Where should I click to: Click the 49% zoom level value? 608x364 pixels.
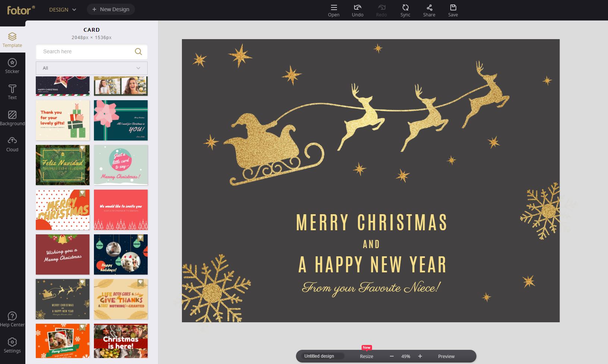tap(406, 357)
